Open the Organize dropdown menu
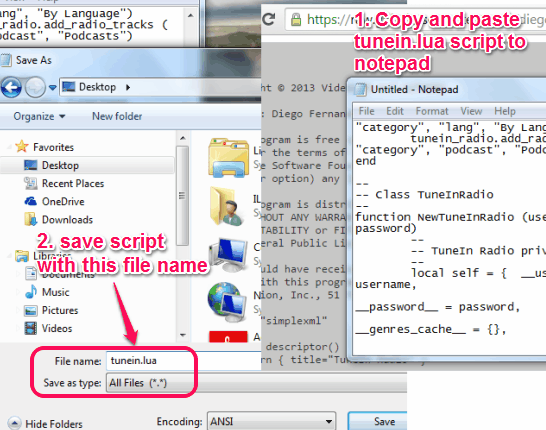The width and height of the screenshot is (546, 430). coord(39,116)
